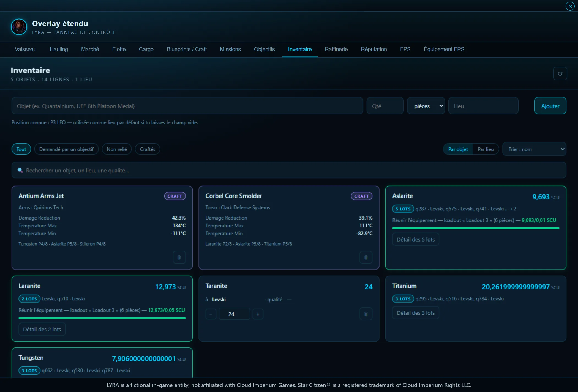Toggle the Craftés filter chip
Image resolution: width=578 pixels, height=392 pixels.
click(148, 149)
